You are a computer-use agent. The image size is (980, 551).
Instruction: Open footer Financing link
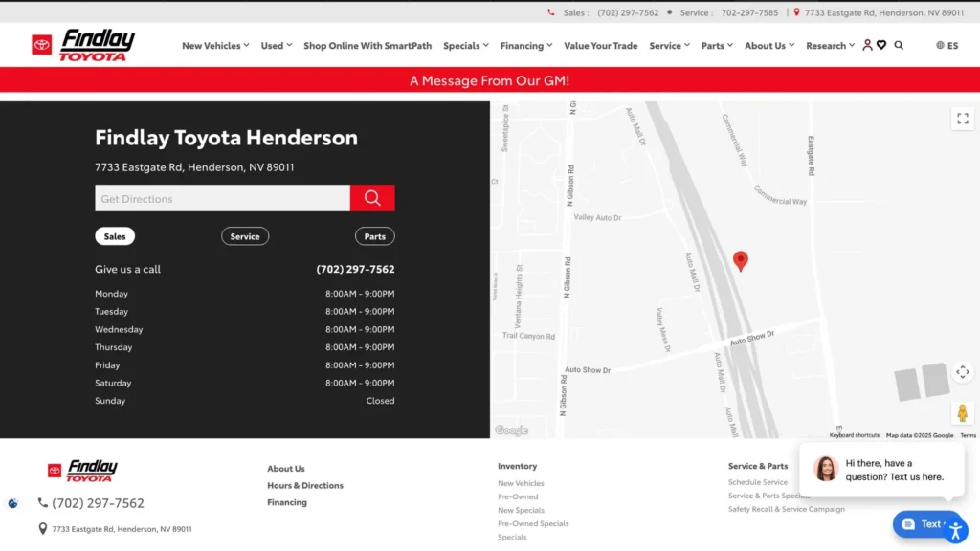click(287, 501)
